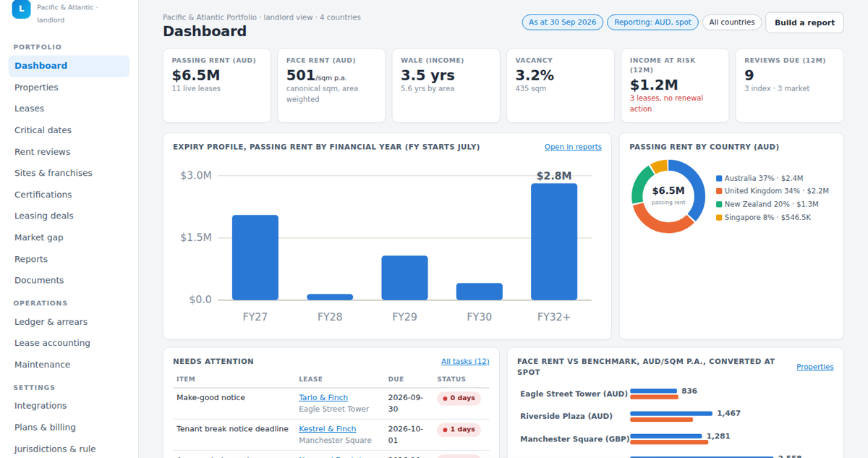Screen dimensions: 868x458
Task: Click the Kestrel & Finch lease link
Action: point(328,429)
